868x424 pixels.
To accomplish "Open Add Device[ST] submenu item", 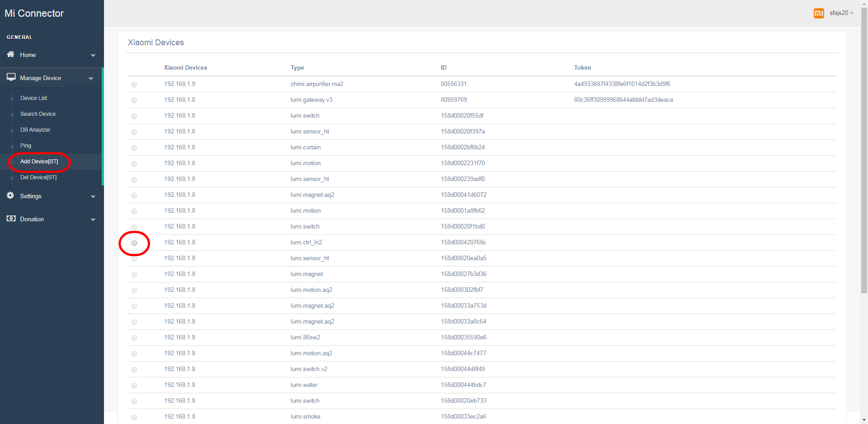I will coord(39,162).
